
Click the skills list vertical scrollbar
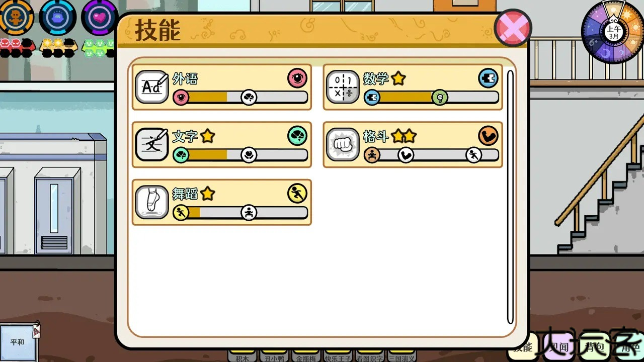(x=510, y=197)
